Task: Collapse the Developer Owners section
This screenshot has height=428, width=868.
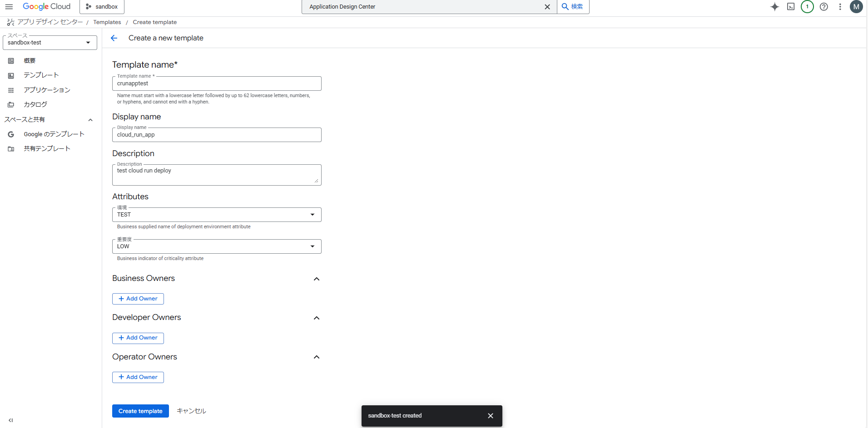Action: tap(317, 318)
